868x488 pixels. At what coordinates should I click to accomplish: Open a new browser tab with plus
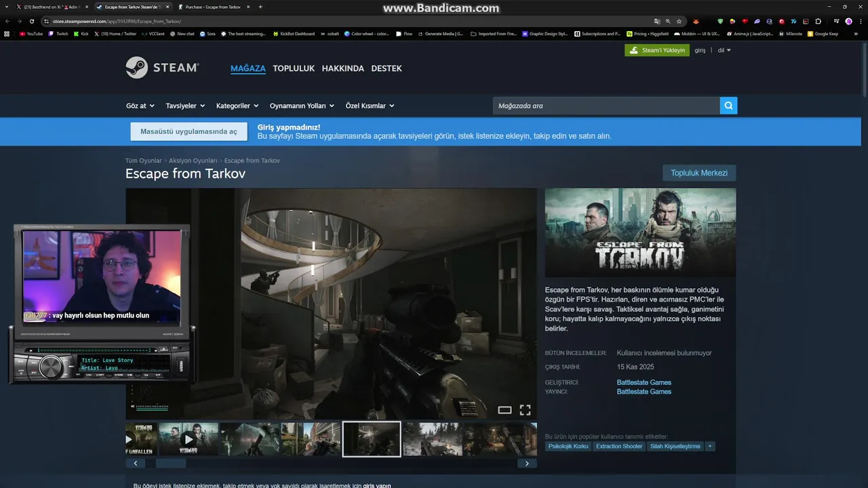click(260, 7)
